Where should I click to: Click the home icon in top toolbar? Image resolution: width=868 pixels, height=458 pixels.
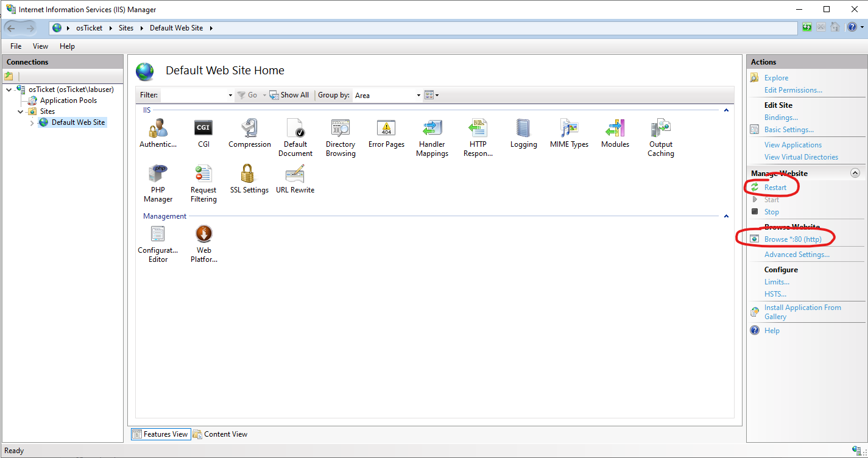click(x=835, y=27)
